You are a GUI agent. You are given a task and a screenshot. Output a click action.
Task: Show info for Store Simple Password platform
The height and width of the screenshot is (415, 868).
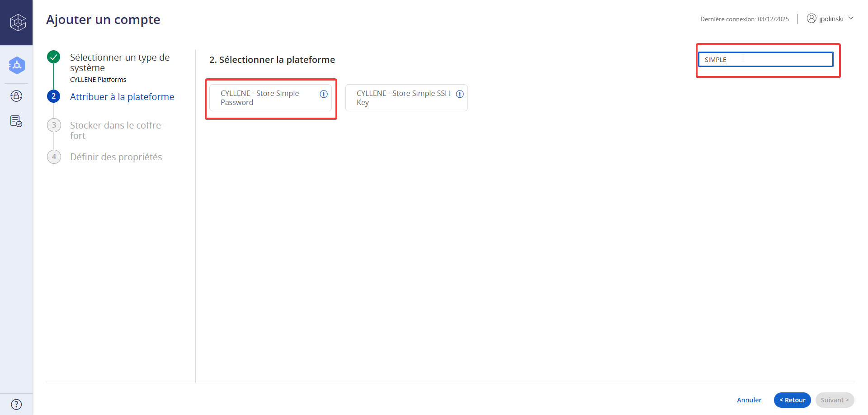click(x=324, y=94)
